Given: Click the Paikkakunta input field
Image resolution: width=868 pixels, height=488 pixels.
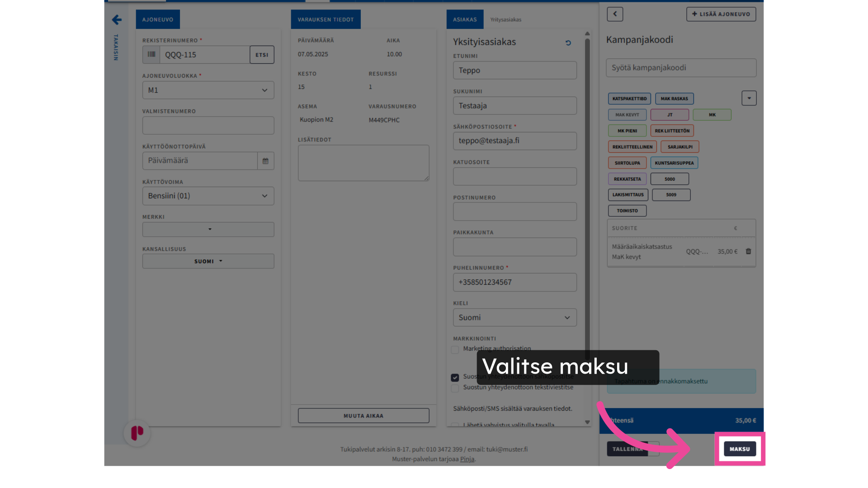Looking at the screenshot, I should 514,247.
